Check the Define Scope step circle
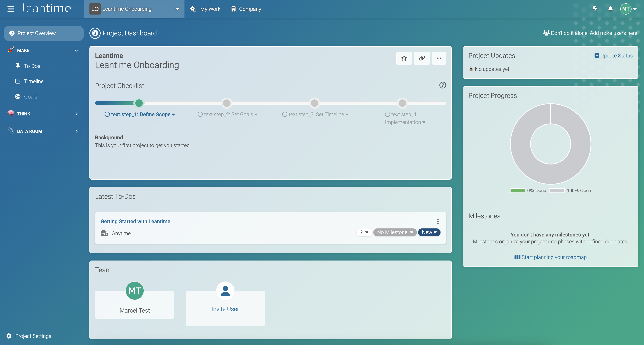This screenshot has width=644, height=345. pyautogui.click(x=107, y=114)
